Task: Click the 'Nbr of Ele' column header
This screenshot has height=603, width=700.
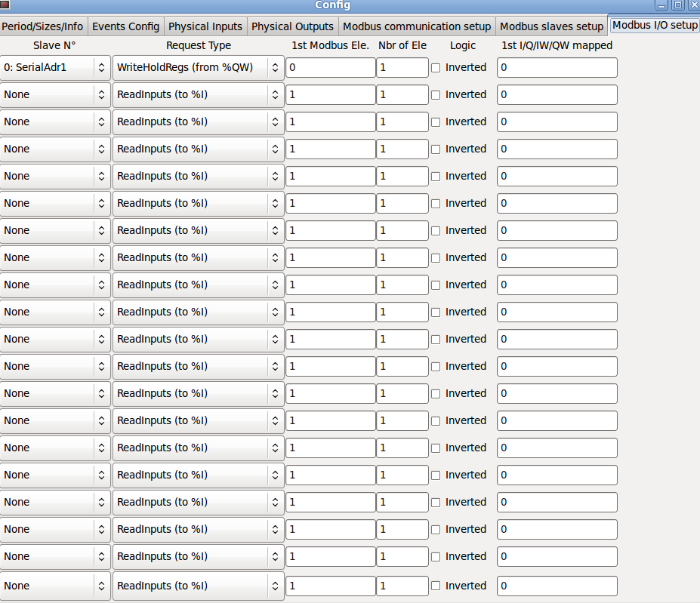Action: click(402, 45)
